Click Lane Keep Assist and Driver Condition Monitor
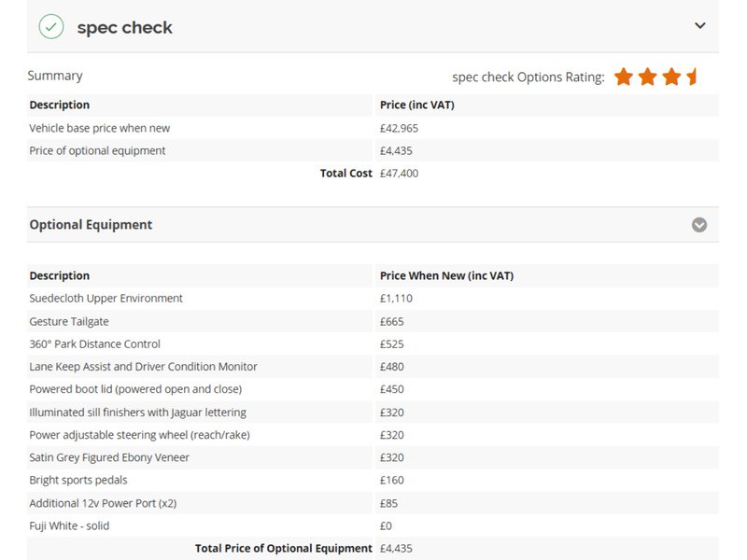 pos(143,367)
